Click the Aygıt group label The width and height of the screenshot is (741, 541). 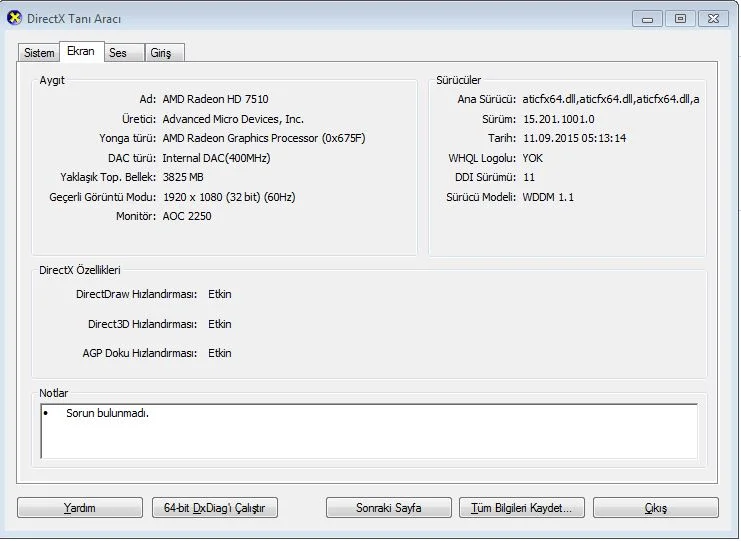coord(52,80)
